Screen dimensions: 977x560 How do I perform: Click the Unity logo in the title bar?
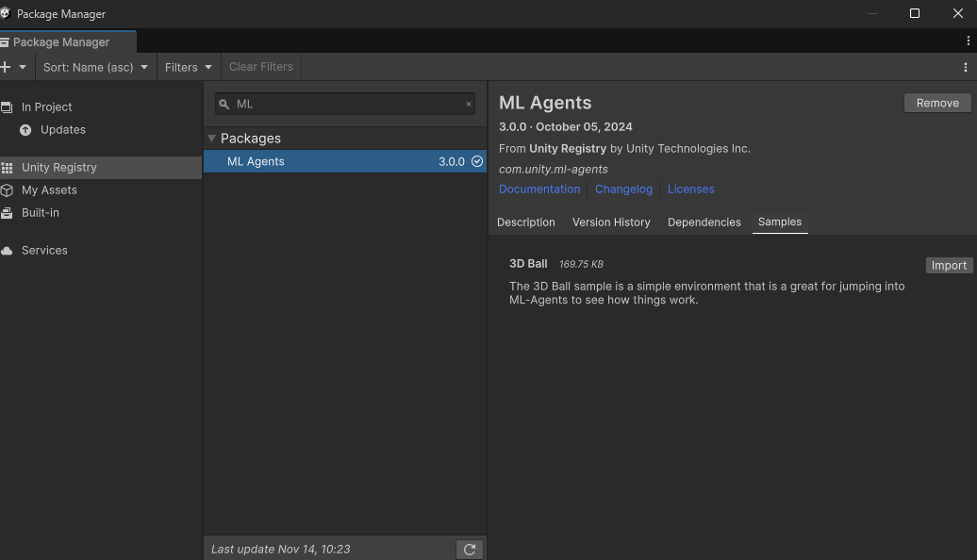(x=6, y=13)
